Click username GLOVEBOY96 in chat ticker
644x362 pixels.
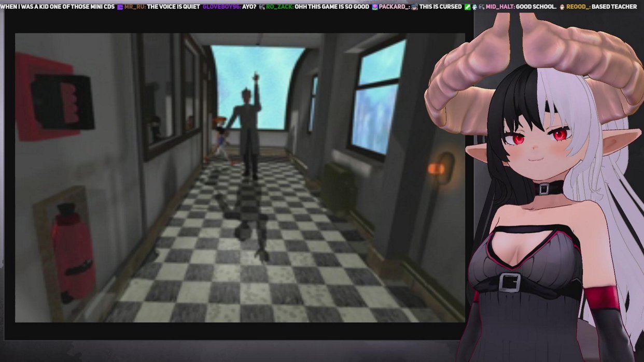(x=221, y=7)
